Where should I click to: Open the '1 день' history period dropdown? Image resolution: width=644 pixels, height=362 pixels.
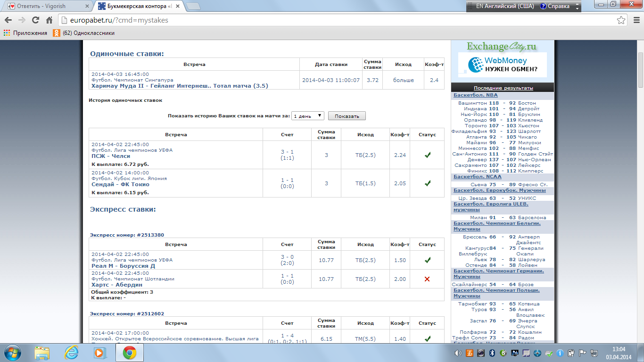point(307,116)
